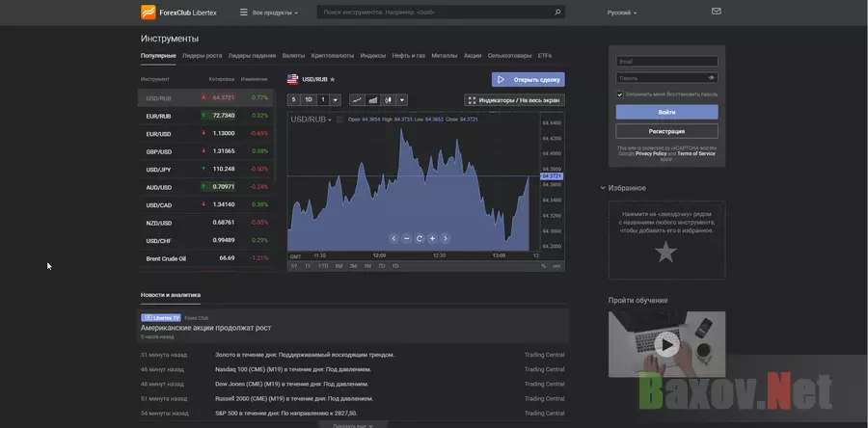Zoom out the chart with minus

point(406,238)
